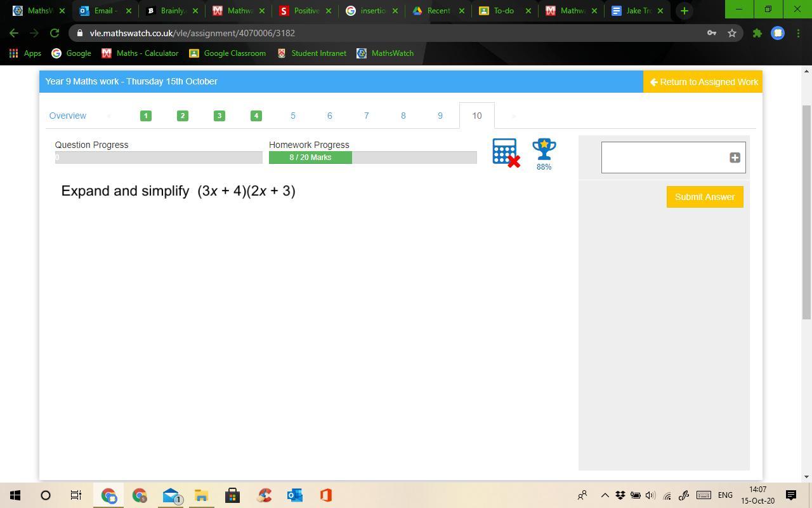
Task: Switch to question 6 tab
Action: (x=330, y=116)
